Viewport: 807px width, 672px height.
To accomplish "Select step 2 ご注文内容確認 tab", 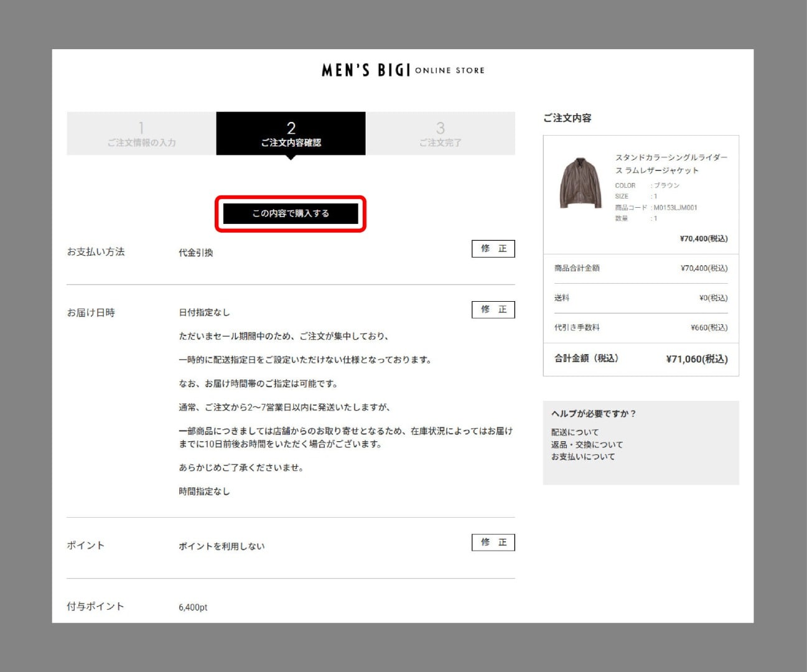I will pyautogui.click(x=291, y=134).
